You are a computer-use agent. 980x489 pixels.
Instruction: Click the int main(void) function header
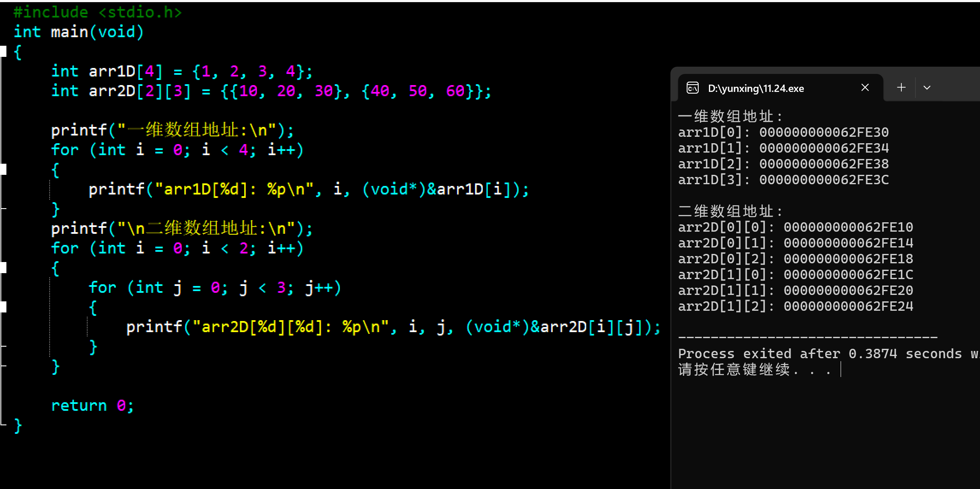tap(79, 32)
